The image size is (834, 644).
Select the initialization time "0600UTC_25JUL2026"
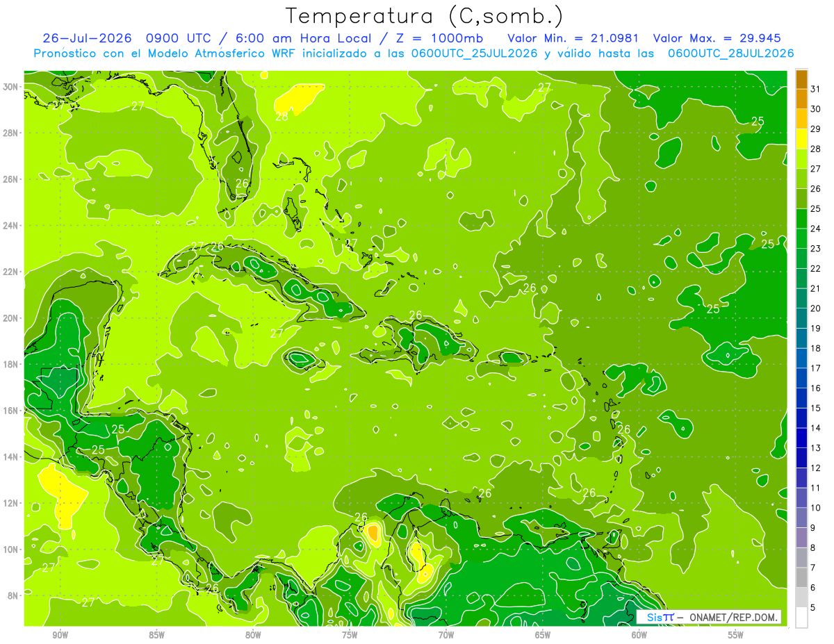tap(474, 53)
